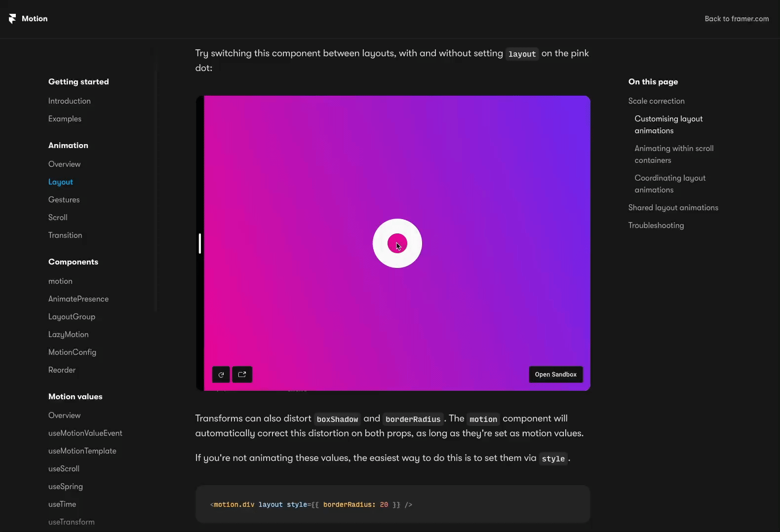The image size is (780, 532).
Task: Select Gestures in the sidebar
Action: 64,200
